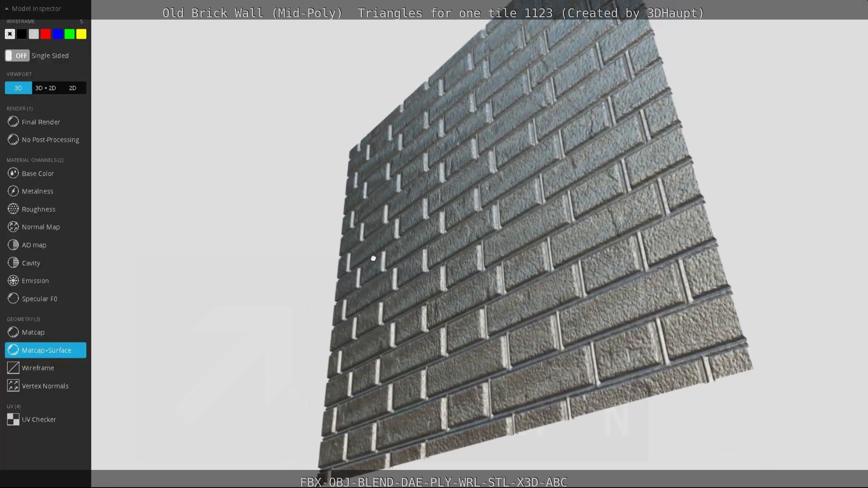This screenshot has height=488, width=868.
Task: Click the FBX-OBJ-BLEND formats caption
Action: coord(434,482)
